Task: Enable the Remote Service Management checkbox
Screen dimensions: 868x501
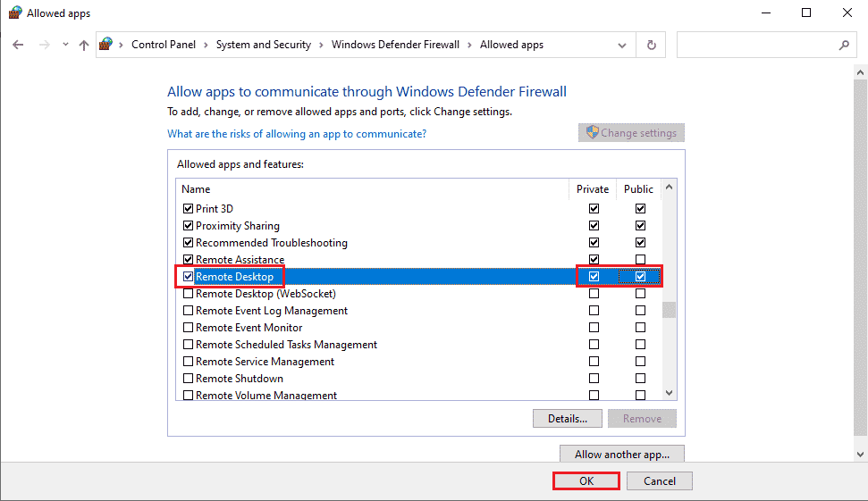Action: 189,362
